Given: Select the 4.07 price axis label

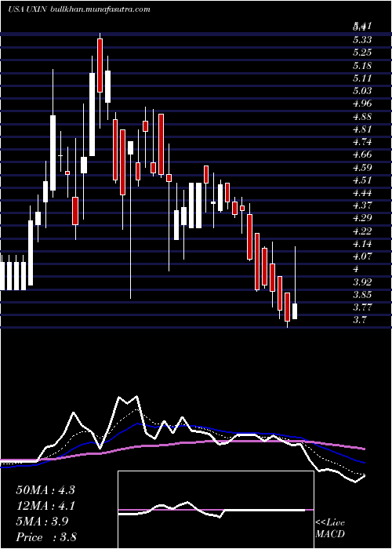Looking at the screenshot, I should (x=362, y=256).
